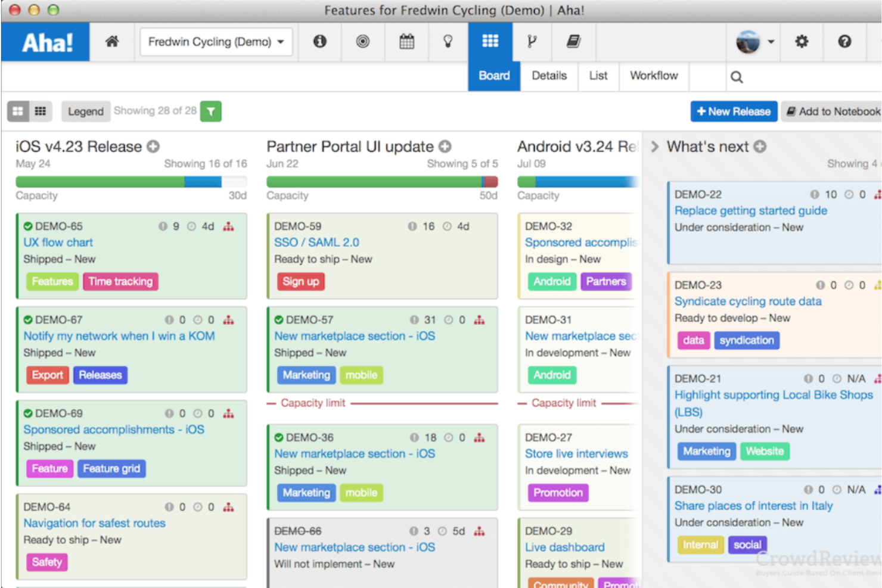The height and width of the screenshot is (588, 882).
Task: Add a feature to Partner Portal UI update
Action: coord(445,147)
